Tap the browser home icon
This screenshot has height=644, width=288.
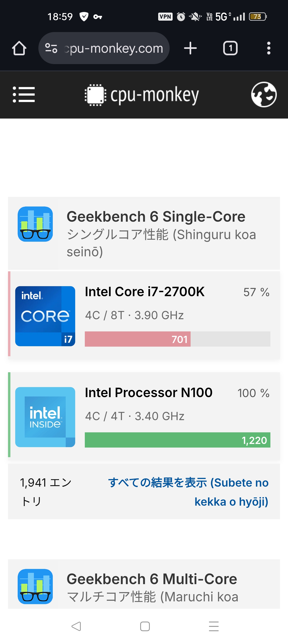coord(19,48)
